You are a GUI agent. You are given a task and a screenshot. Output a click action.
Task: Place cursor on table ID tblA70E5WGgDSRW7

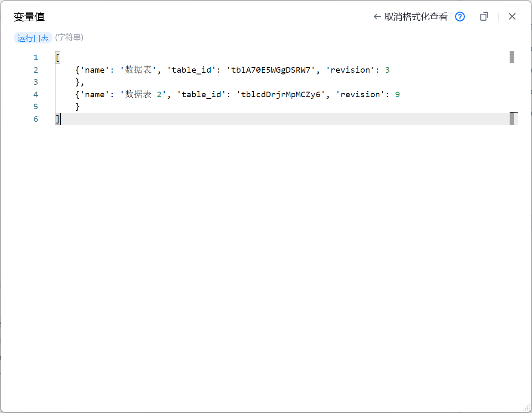(x=271, y=70)
